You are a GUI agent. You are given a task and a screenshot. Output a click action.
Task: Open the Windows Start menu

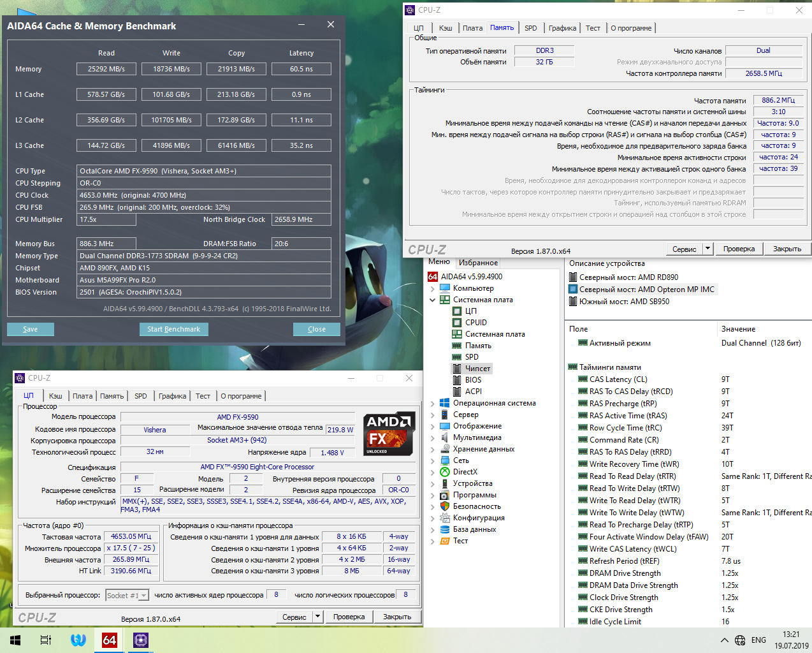pyautogui.click(x=15, y=640)
